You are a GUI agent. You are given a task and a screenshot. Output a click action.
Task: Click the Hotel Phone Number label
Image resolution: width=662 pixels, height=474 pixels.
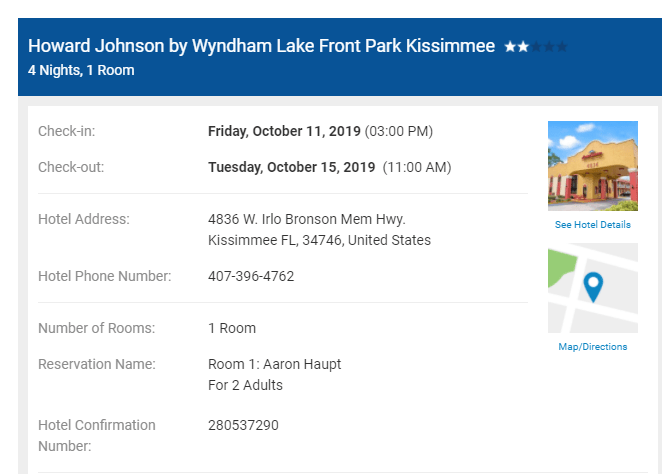coord(104,276)
